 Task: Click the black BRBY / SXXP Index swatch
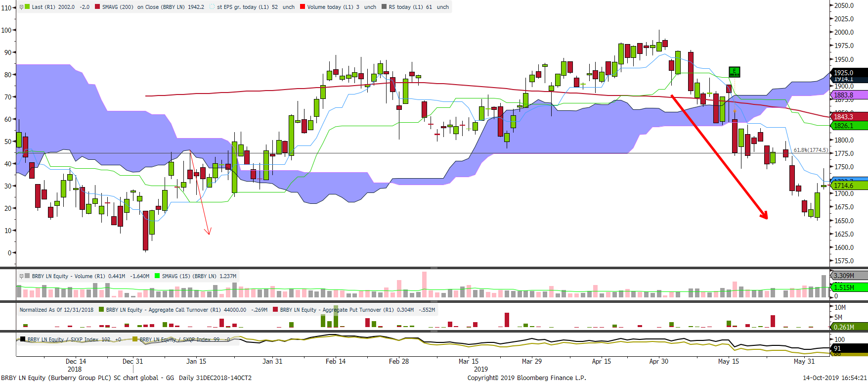coord(23,339)
